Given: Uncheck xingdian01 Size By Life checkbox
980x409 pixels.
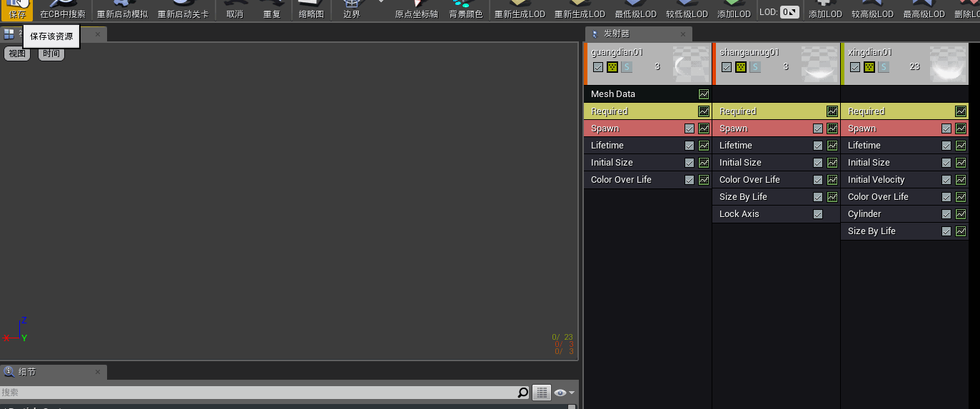Looking at the screenshot, I should pyautogui.click(x=946, y=231).
